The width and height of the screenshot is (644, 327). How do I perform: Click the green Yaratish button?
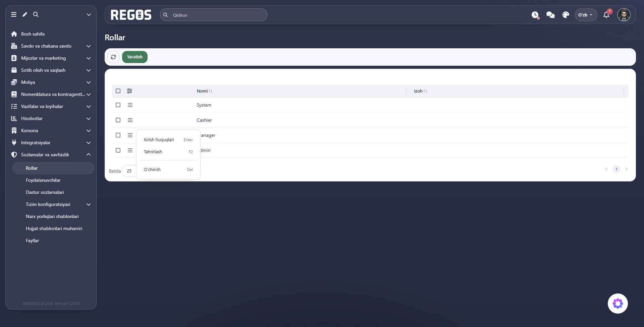tap(135, 57)
